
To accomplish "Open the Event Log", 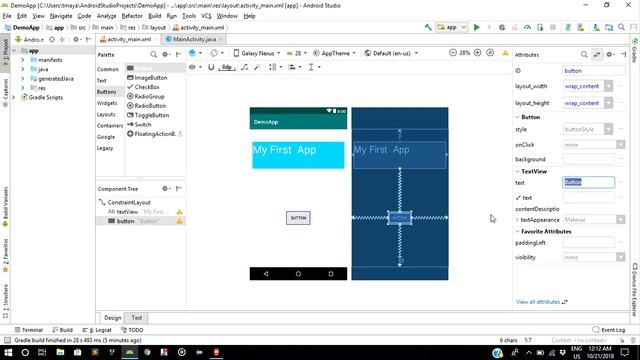I will pos(609,330).
